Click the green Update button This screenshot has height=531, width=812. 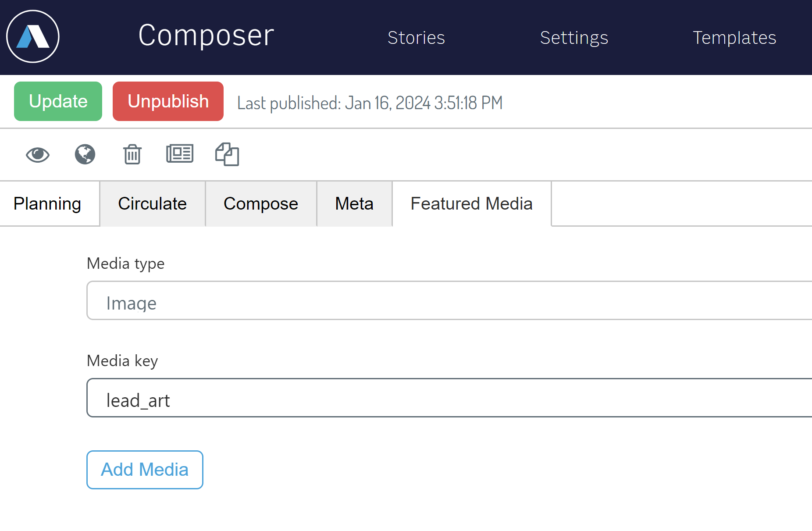(58, 101)
